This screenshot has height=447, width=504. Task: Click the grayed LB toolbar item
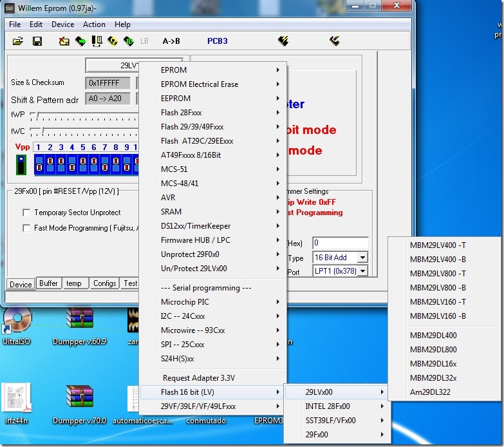point(144,41)
